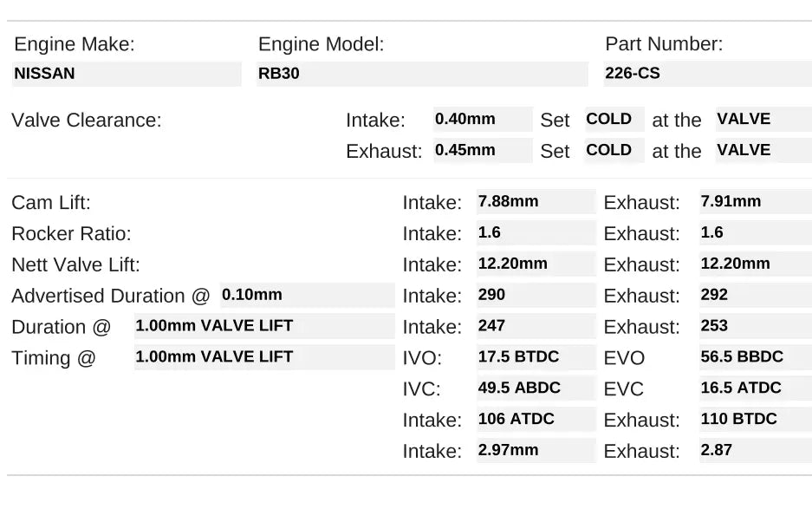Focus the Intake valve clearance 0.40mm field
This screenshot has height=509, width=812.
(x=483, y=120)
